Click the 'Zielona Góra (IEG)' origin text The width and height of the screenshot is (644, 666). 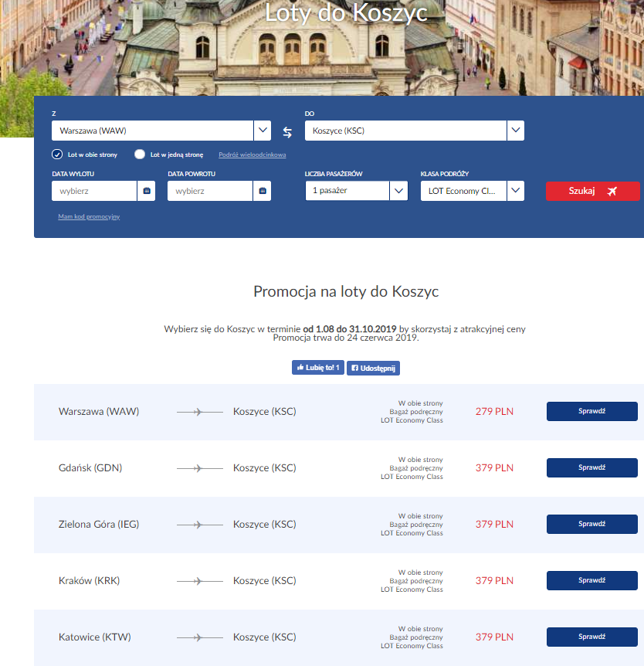99,525
